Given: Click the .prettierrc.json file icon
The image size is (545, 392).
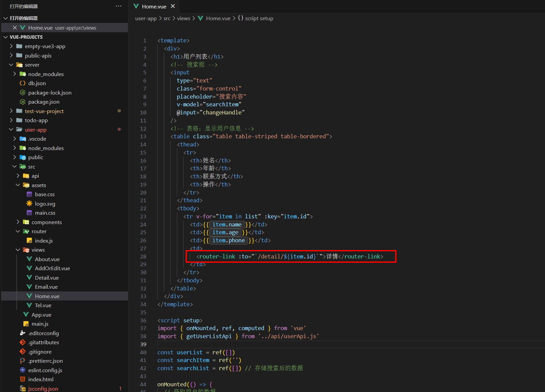Looking at the screenshot, I should click(x=23, y=361).
